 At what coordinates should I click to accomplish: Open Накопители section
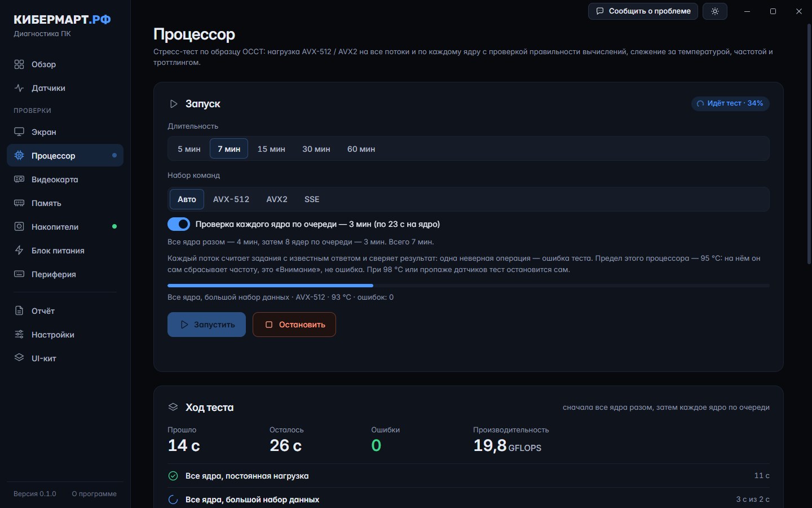coord(65,227)
